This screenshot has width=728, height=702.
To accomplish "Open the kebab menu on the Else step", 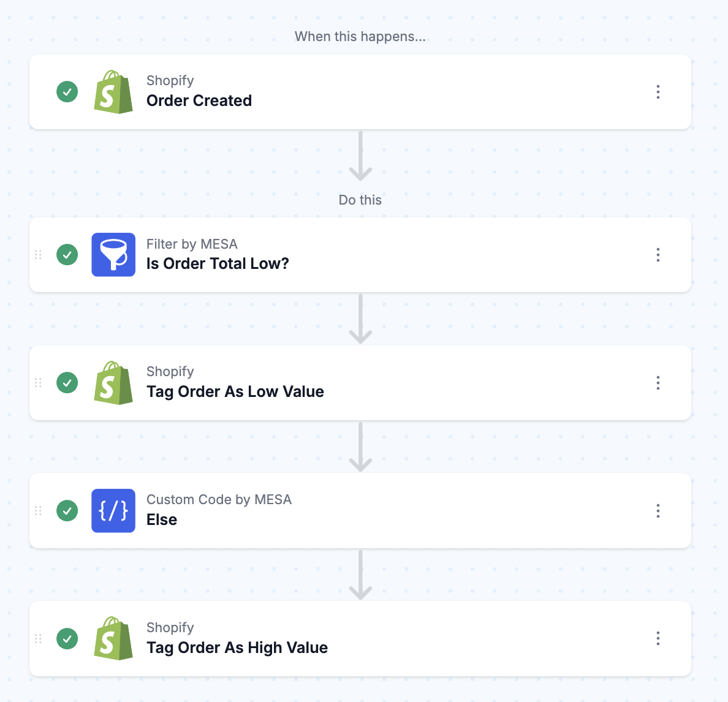I will [658, 511].
